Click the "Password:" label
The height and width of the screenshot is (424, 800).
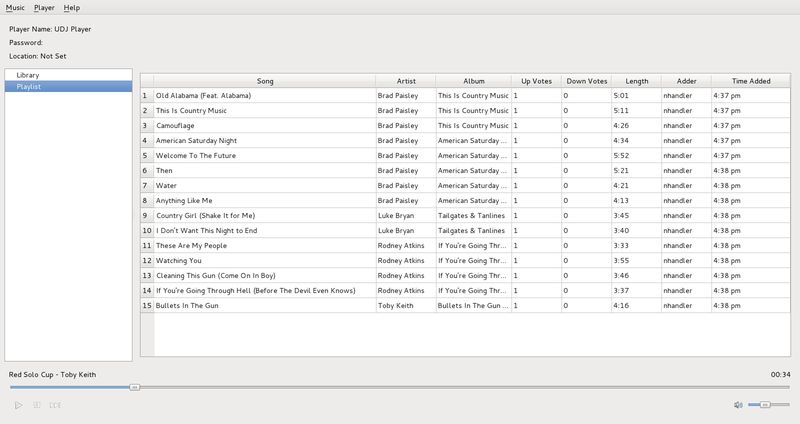pyautogui.click(x=26, y=42)
